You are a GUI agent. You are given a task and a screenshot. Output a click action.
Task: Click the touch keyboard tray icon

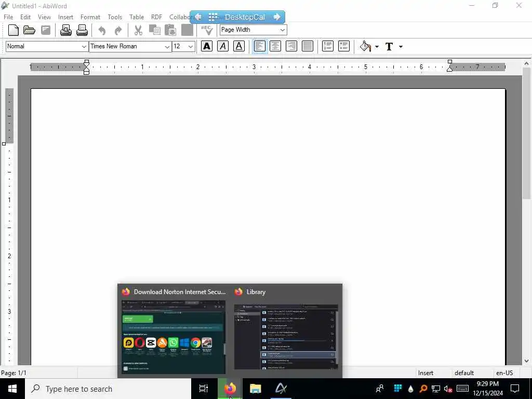[463, 389]
